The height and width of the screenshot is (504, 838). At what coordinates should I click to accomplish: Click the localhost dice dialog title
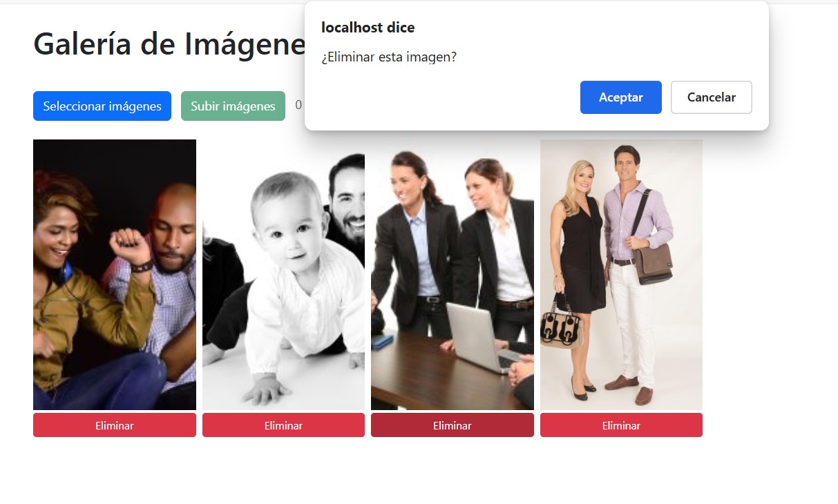(368, 28)
